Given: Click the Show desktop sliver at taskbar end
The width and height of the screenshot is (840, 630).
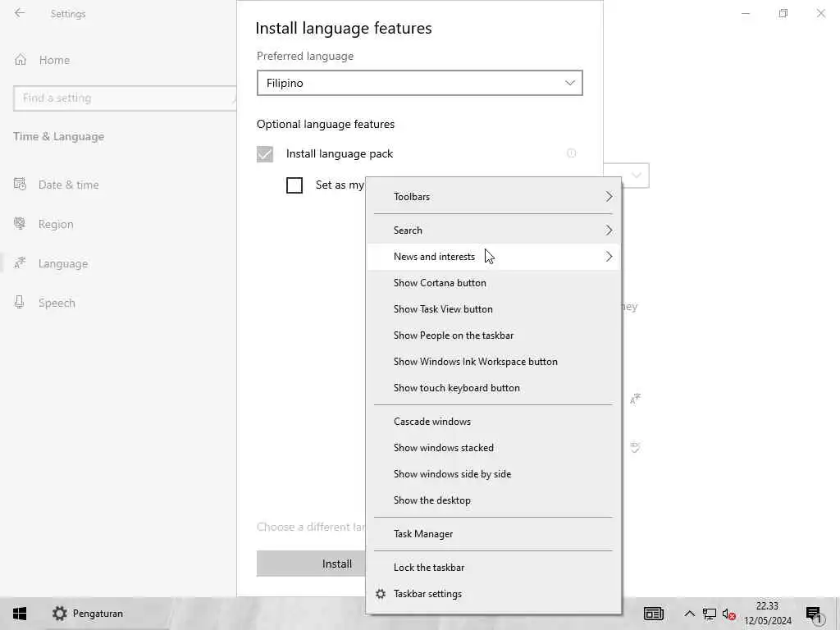Looking at the screenshot, I should 837,614.
